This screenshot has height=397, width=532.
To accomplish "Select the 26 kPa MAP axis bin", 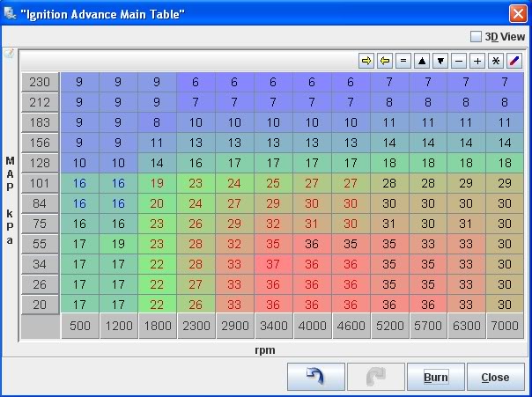I will pyautogui.click(x=40, y=284).
